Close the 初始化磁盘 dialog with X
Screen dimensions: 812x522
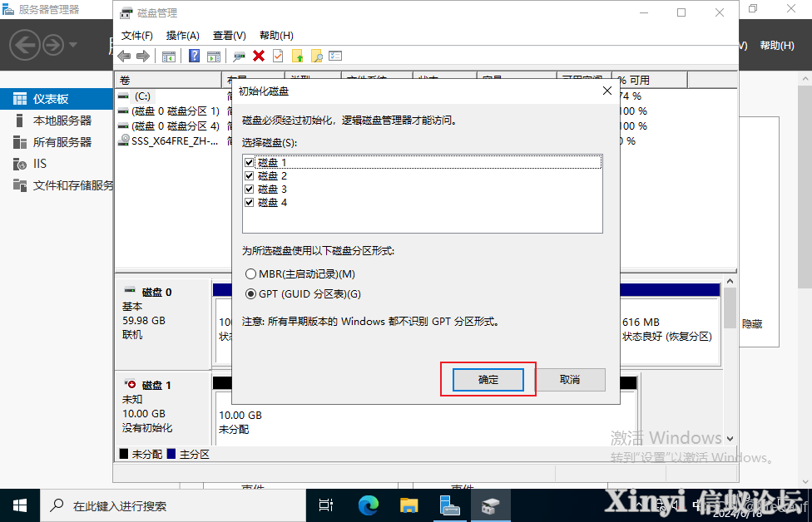coord(607,91)
